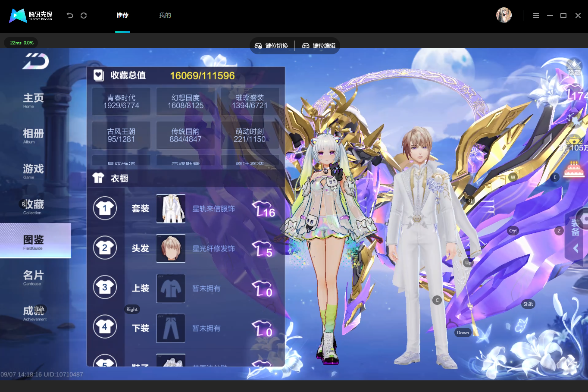Screen dimensions: 588x392
Task: Click the shirt count 16 icon for 套装
Action: (263, 209)
